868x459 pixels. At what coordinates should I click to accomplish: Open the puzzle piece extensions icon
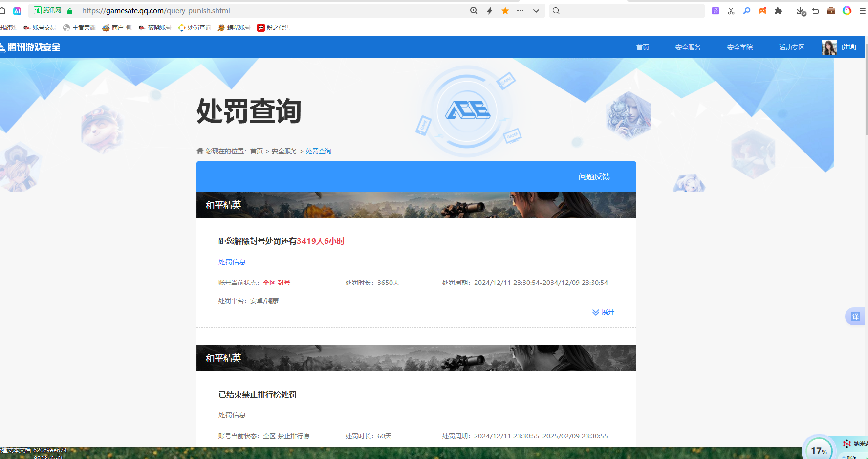(x=778, y=11)
